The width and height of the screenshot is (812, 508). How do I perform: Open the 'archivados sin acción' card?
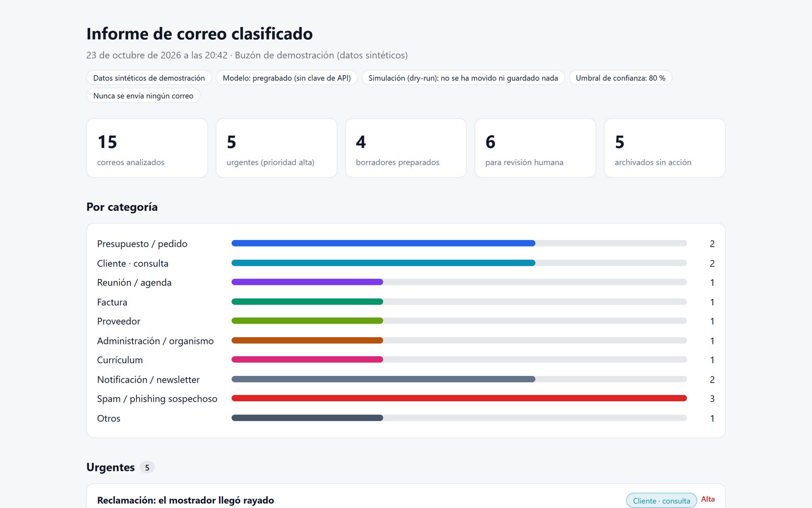665,148
